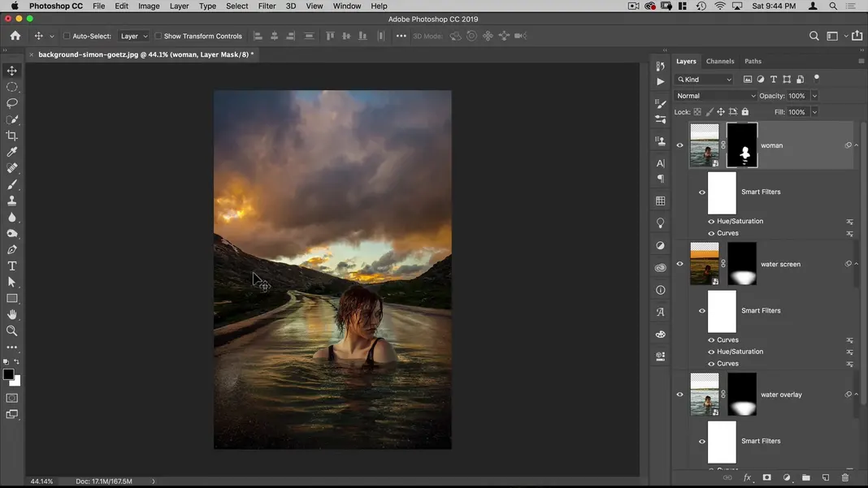Collapse the water overlay layer smart filters
868x488 pixels.
[x=857, y=395]
